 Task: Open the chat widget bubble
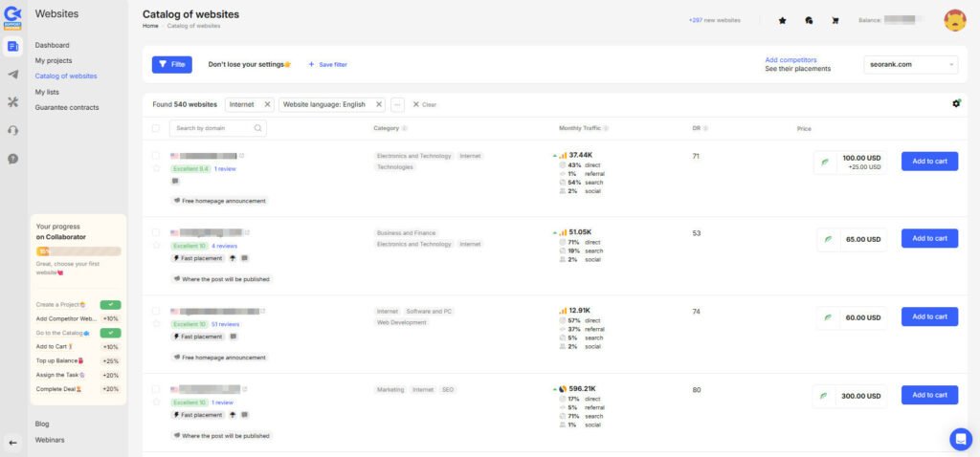click(x=961, y=439)
